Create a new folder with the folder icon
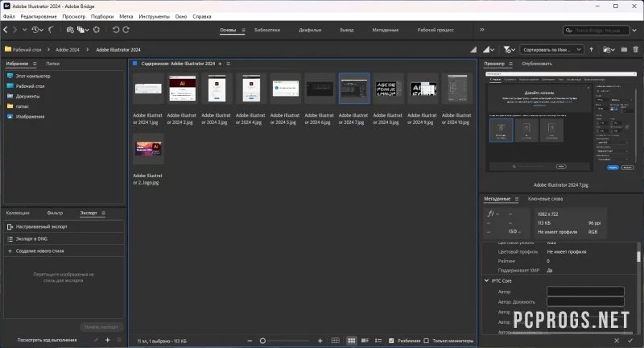The height and width of the screenshot is (348, 644). (625, 50)
